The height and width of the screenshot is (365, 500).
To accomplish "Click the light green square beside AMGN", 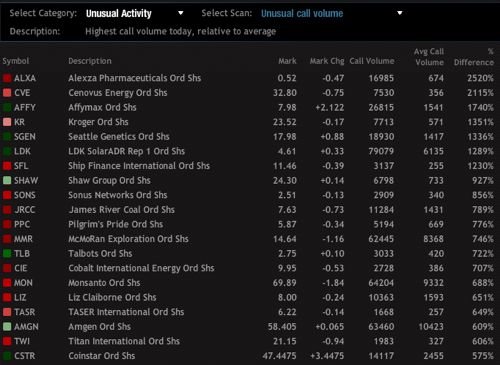I will coord(7,327).
